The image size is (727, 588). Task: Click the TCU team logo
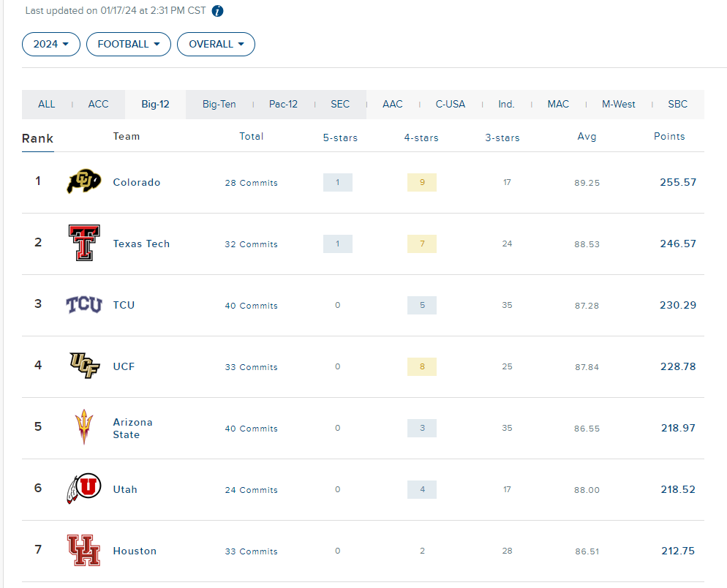click(84, 305)
